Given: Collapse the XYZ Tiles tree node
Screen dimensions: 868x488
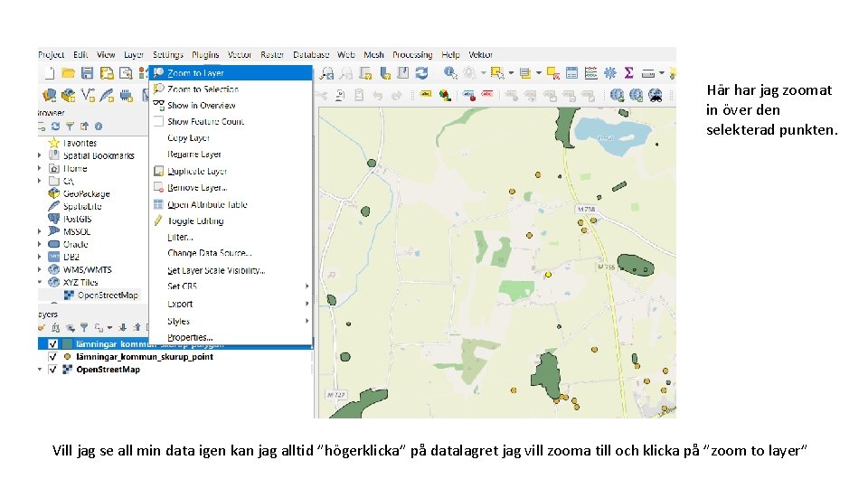Looking at the screenshot, I should (x=40, y=282).
